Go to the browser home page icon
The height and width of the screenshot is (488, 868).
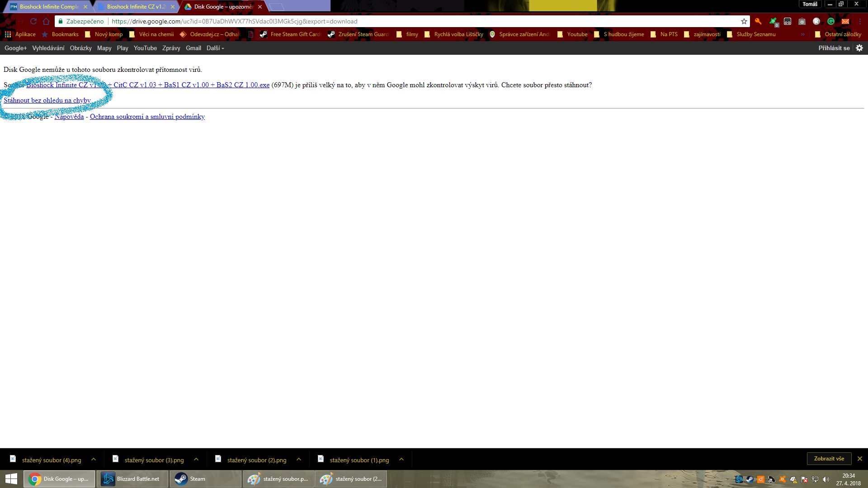[x=46, y=21]
